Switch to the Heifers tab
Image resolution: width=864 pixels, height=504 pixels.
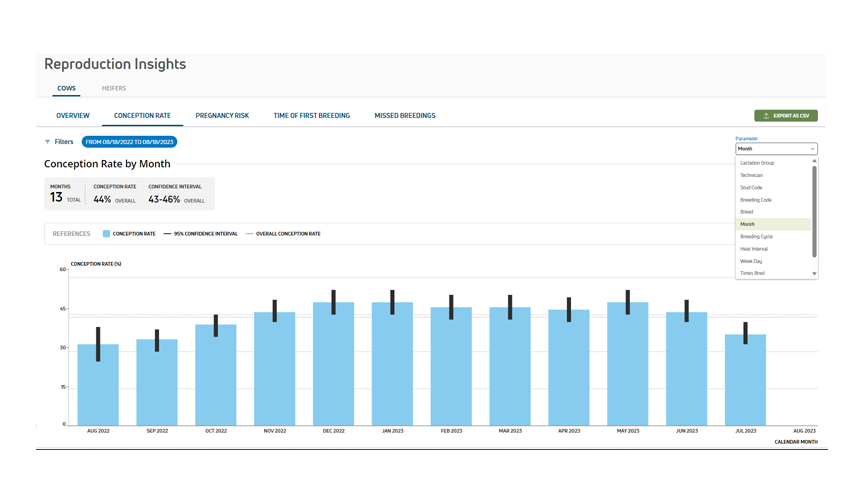(x=114, y=88)
